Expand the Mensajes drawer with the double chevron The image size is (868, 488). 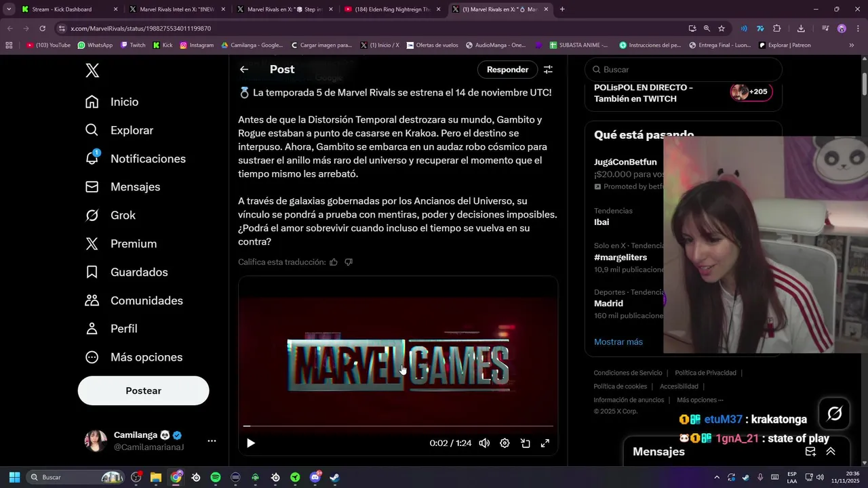click(831, 451)
